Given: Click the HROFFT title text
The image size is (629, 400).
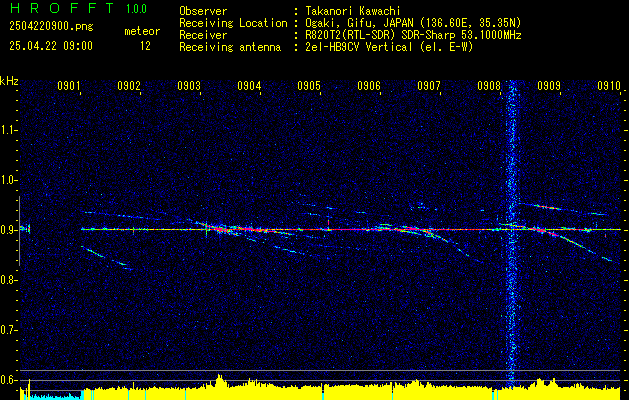Looking at the screenshot, I should tap(62, 8).
